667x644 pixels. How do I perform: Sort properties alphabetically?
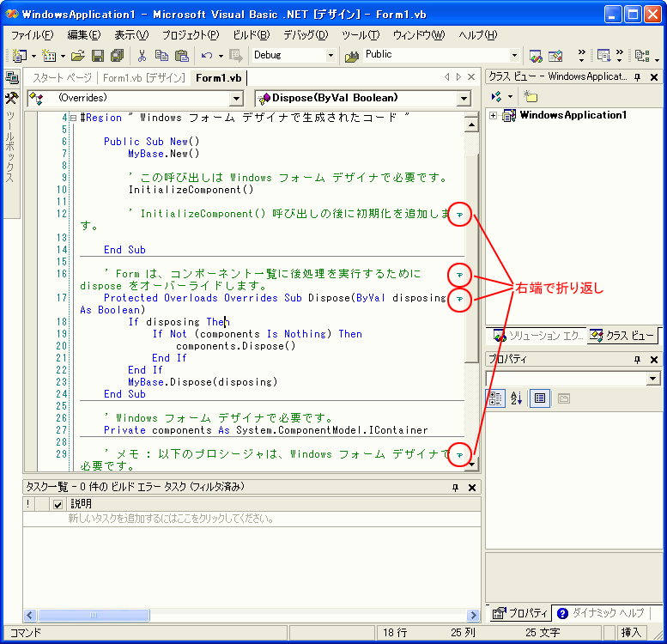[517, 398]
